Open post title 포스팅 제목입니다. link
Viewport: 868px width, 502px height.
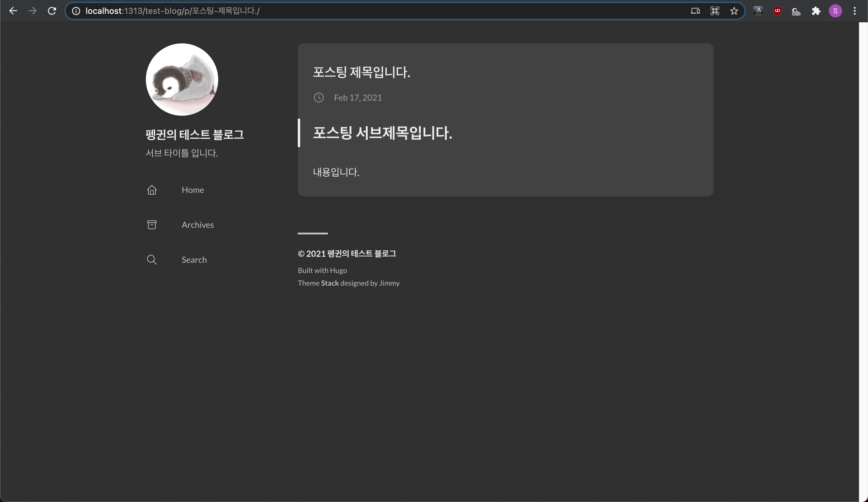point(361,72)
